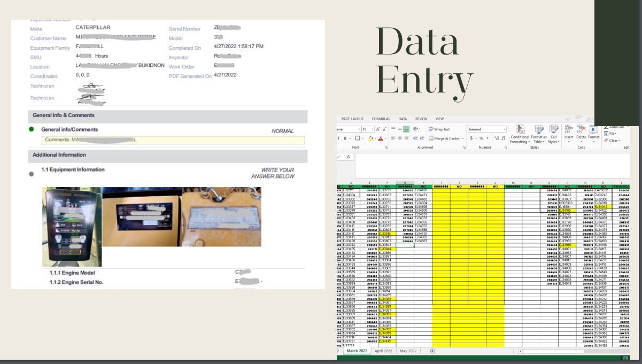642x364 pixels.
Task: Expand the Merge & Center dropdown arrow
Action: [462, 138]
